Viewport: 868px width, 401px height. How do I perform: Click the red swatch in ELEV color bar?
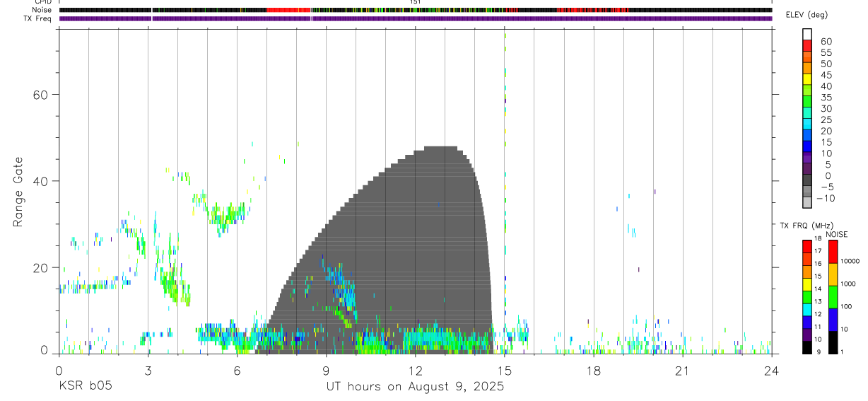[807, 45]
